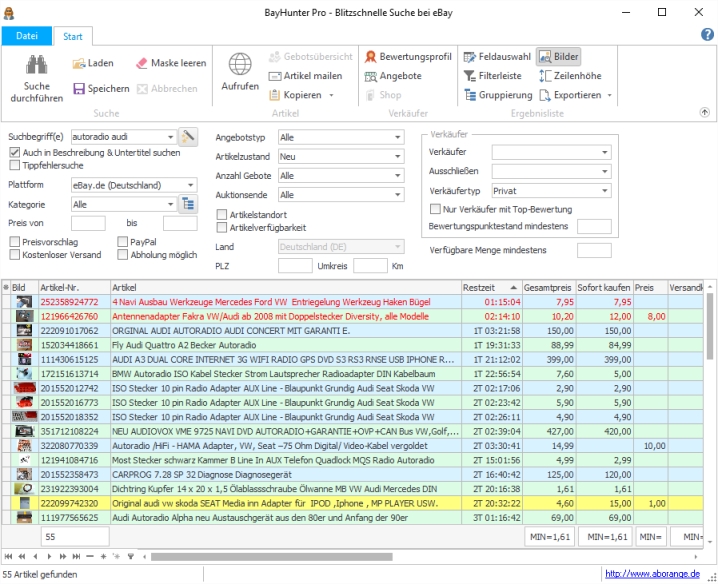Click the Maske leeren eraser icon
The height and width of the screenshot is (584, 718).
coord(141,63)
